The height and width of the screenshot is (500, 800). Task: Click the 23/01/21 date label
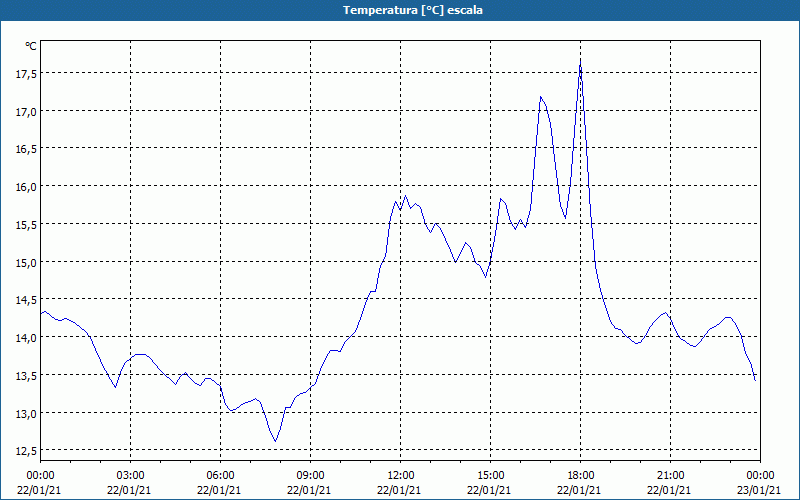click(760, 490)
